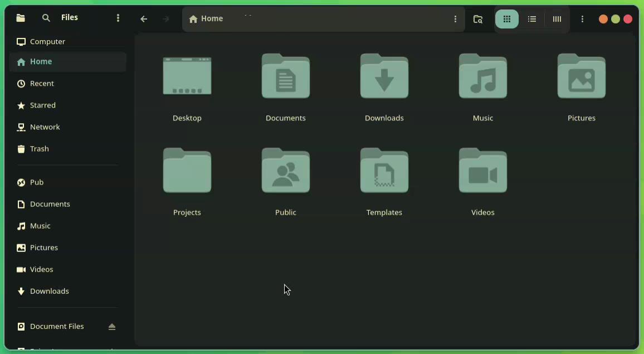Open the Files sidebar three-dot menu
644x354 pixels.
point(118,18)
